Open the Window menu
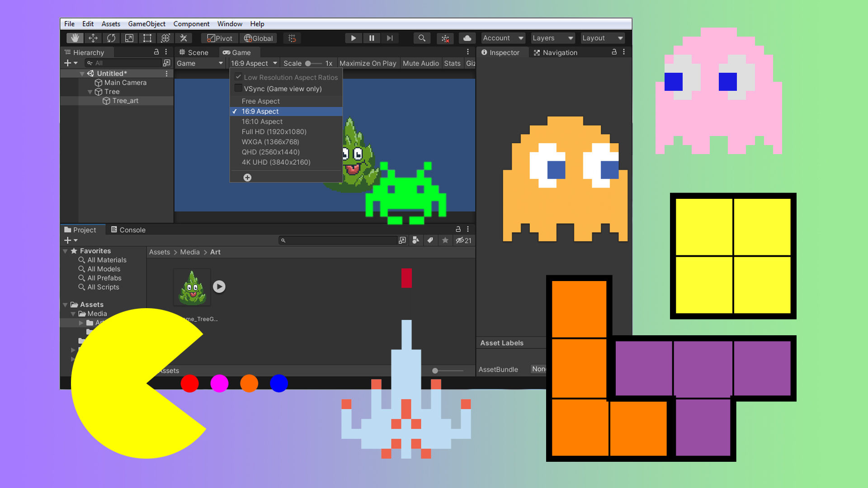Screen dimensions: 868x488 230,24
